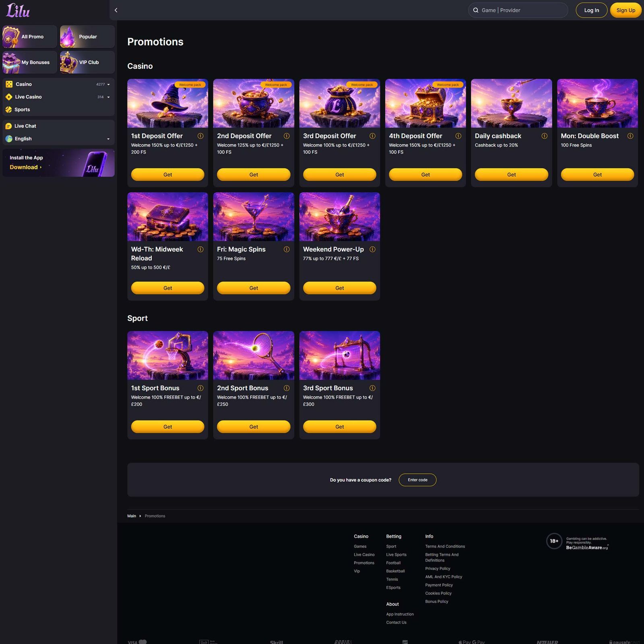Open My Bonuses section
The image size is (644, 644).
30,62
